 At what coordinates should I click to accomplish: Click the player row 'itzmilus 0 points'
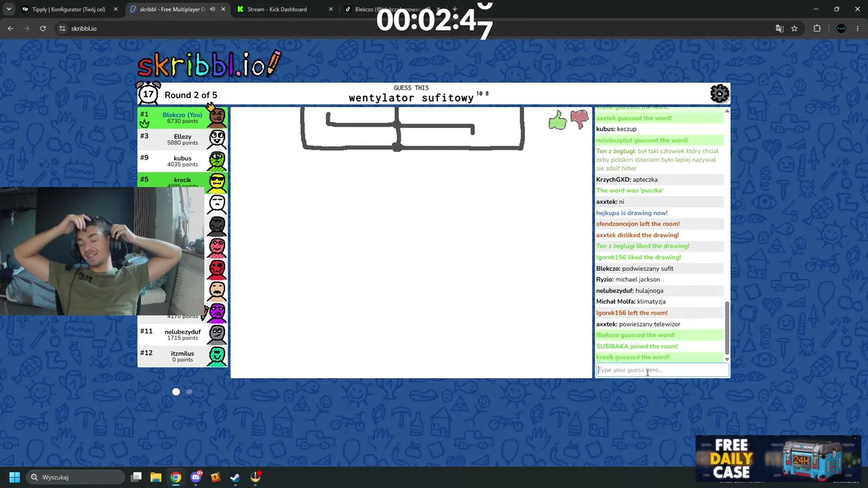(x=182, y=356)
